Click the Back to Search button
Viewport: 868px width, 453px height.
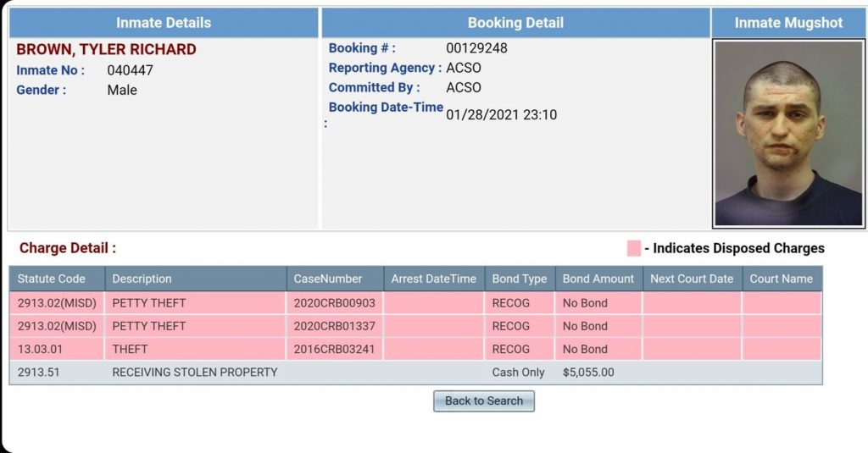(484, 401)
